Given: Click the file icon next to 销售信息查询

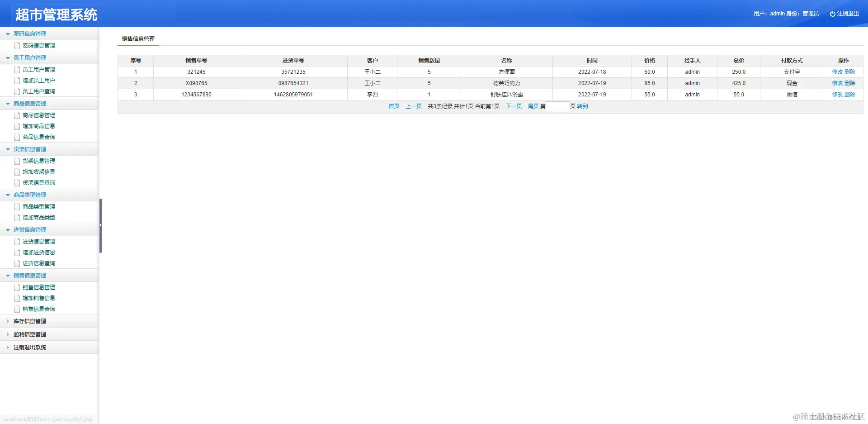Looking at the screenshot, I should pyautogui.click(x=17, y=309).
